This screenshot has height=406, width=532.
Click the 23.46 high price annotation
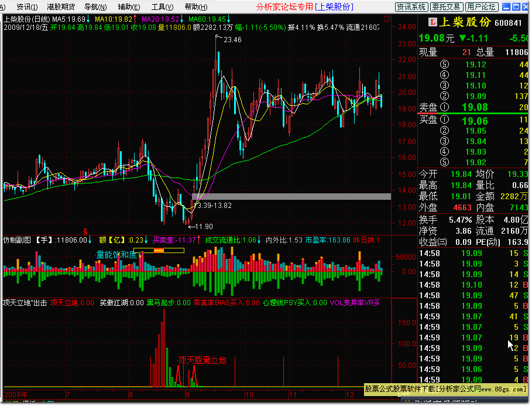pos(232,40)
